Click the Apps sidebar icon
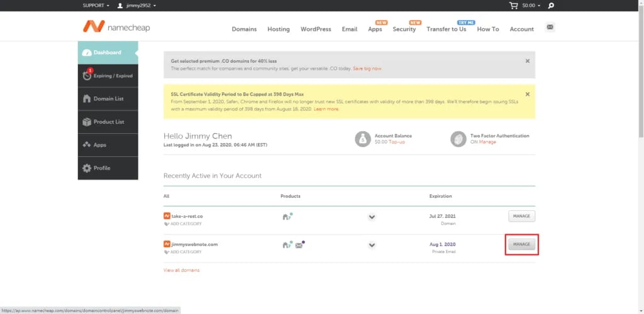Viewport: 644px width, 314px height. click(x=87, y=144)
